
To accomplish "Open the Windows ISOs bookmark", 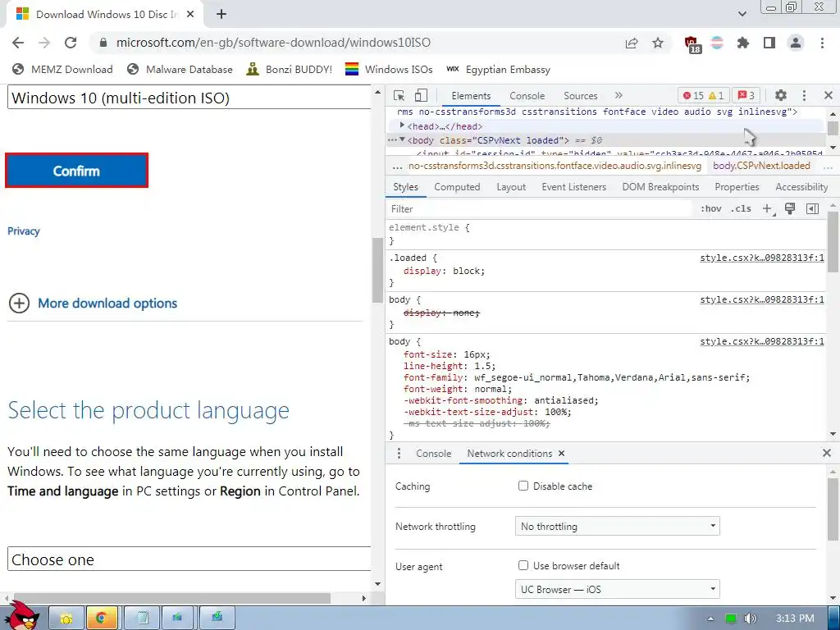I will click(x=389, y=69).
